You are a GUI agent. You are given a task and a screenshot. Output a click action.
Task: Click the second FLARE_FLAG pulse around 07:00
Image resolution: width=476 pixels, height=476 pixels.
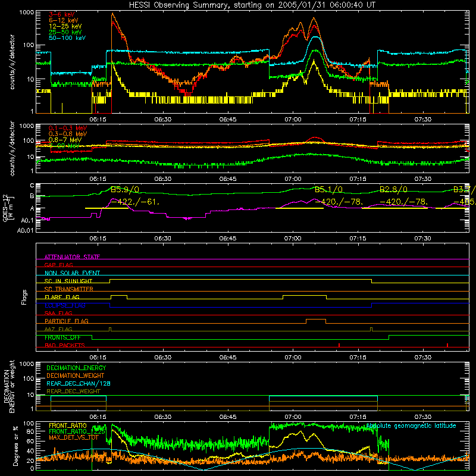[305, 297]
